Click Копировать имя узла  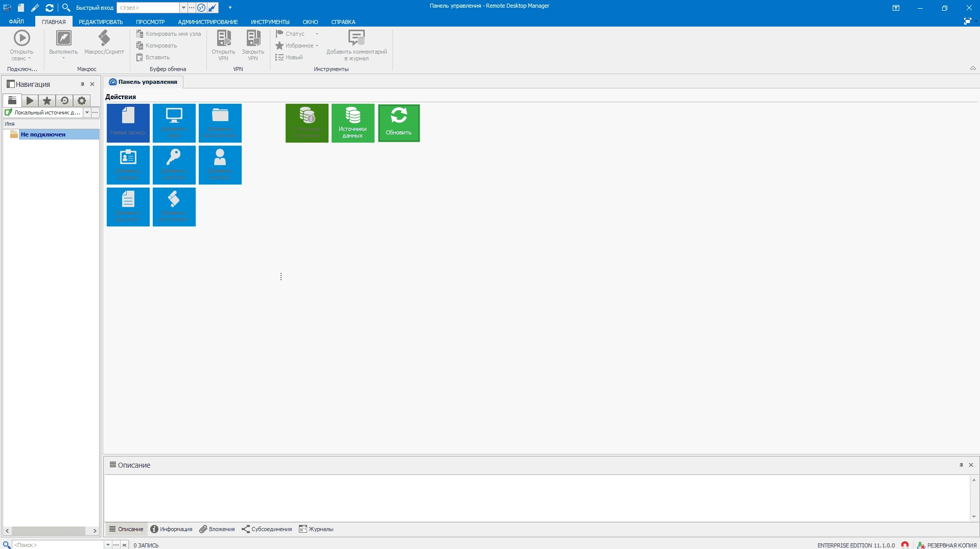(x=169, y=34)
